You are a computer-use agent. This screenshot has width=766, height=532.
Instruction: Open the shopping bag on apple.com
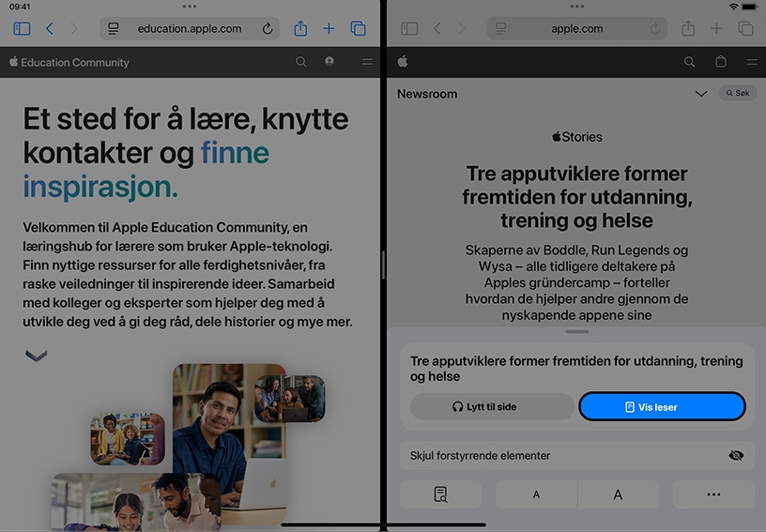(721, 61)
